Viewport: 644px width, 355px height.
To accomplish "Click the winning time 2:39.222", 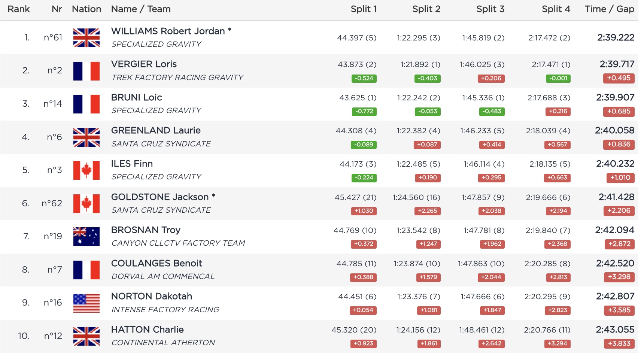I will click(616, 37).
